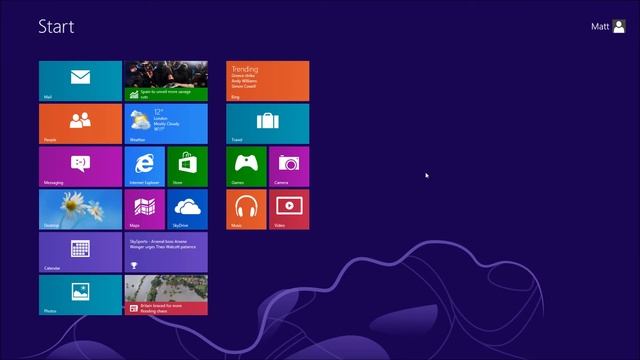Open the Music headphones tile
The width and height of the screenshot is (640, 360).
pyautogui.click(x=246, y=209)
